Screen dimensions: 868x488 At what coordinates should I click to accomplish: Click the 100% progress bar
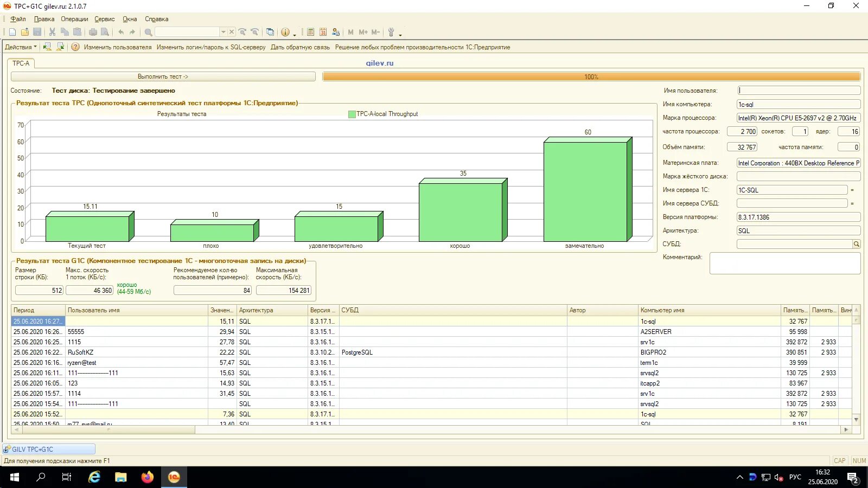pyautogui.click(x=591, y=76)
